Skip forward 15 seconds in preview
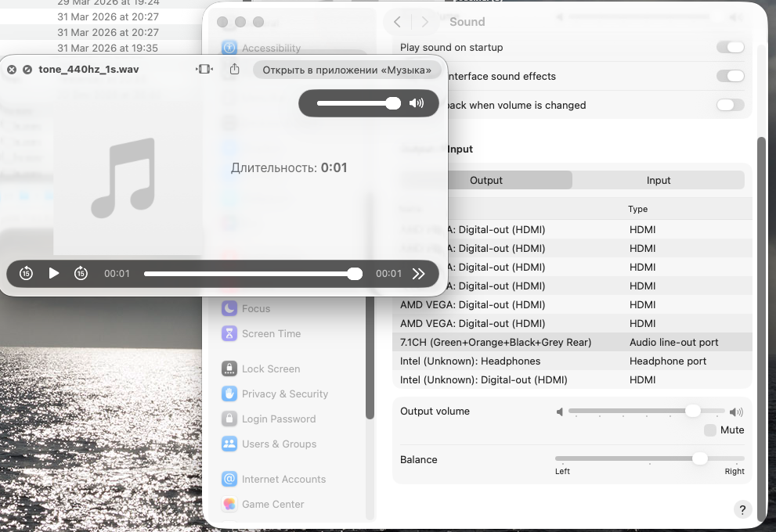 pyautogui.click(x=81, y=273)
